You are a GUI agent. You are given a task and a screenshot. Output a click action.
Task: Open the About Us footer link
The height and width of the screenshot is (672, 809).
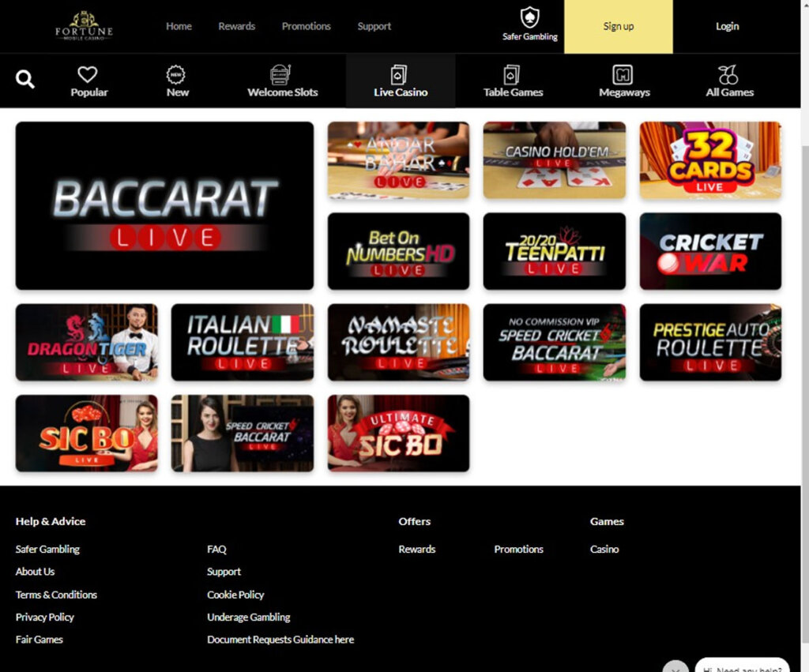(35, 572)
